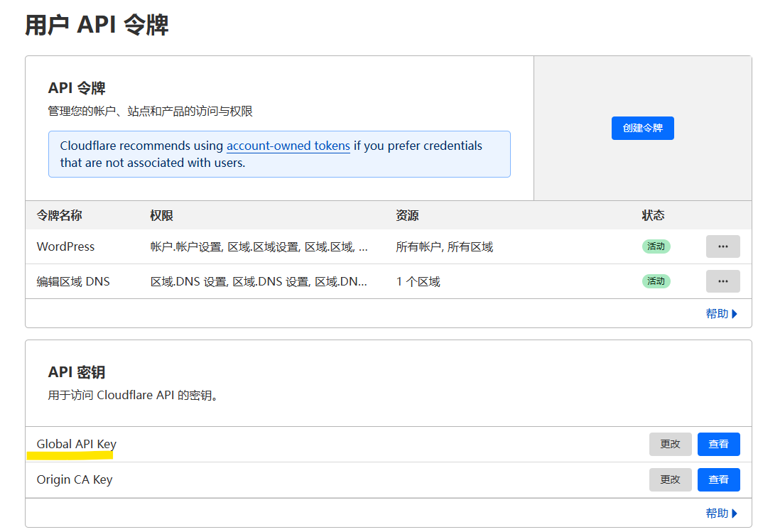Click the 令牌名称 column header

pos(59,215)
